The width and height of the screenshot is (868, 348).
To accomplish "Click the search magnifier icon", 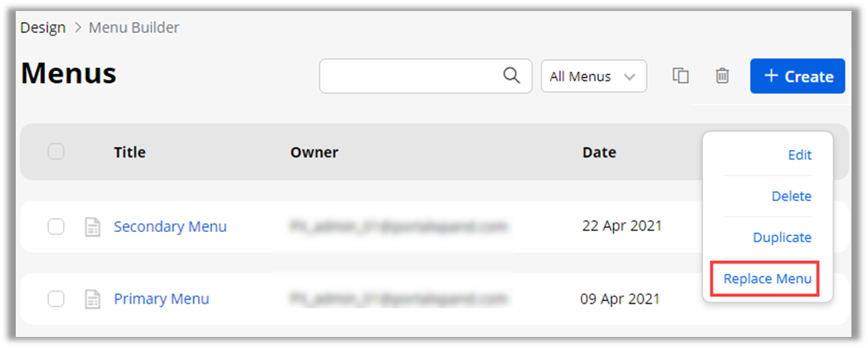I will tap(511, 76).
